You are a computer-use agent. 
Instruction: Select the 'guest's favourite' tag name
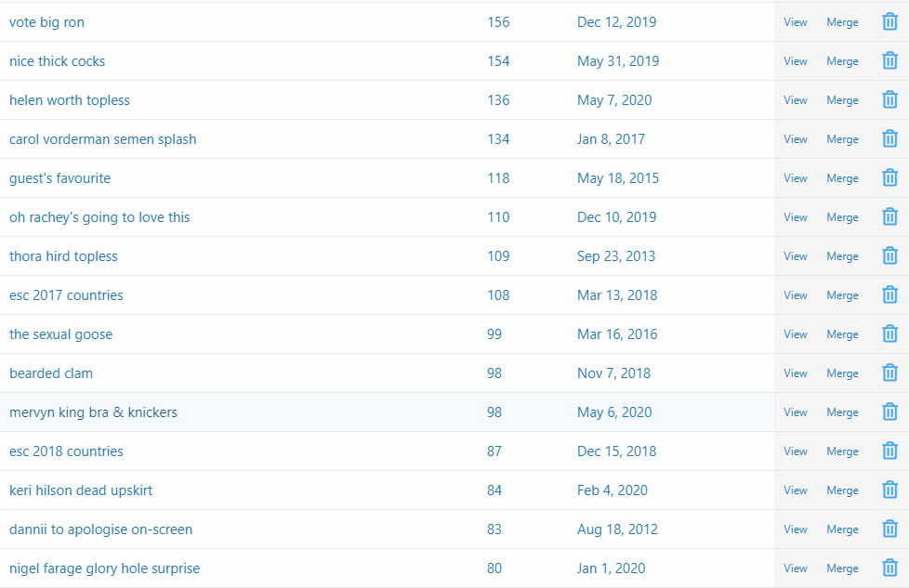tap(59, 177)
